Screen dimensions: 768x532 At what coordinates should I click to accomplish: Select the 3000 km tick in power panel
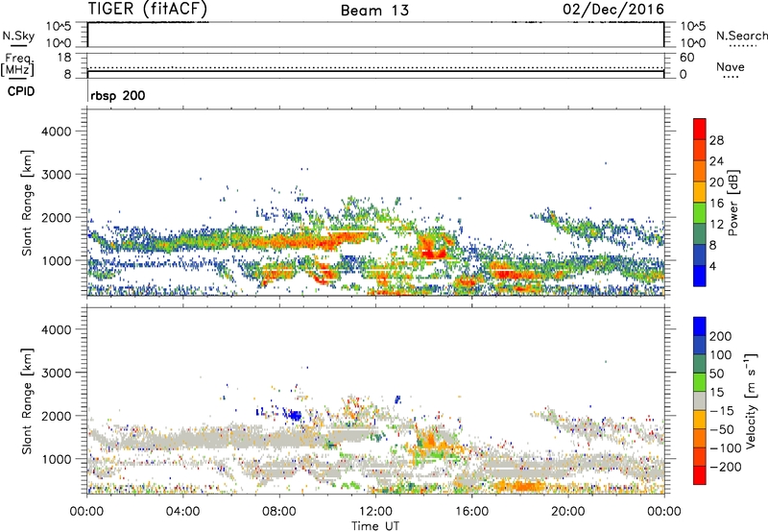(57, 175)
